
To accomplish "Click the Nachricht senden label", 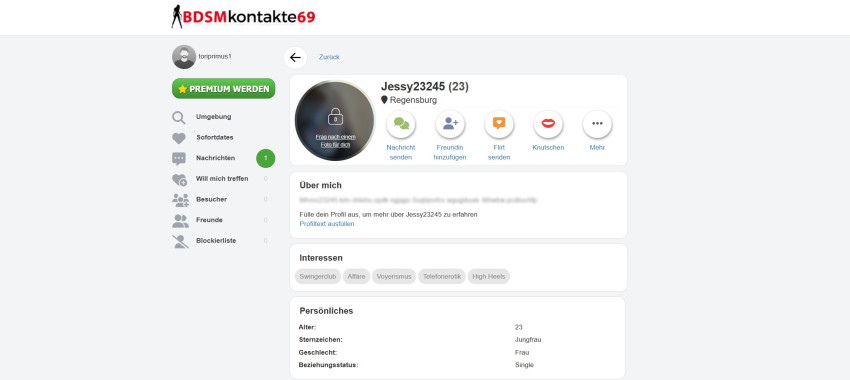I will point(401,152).
